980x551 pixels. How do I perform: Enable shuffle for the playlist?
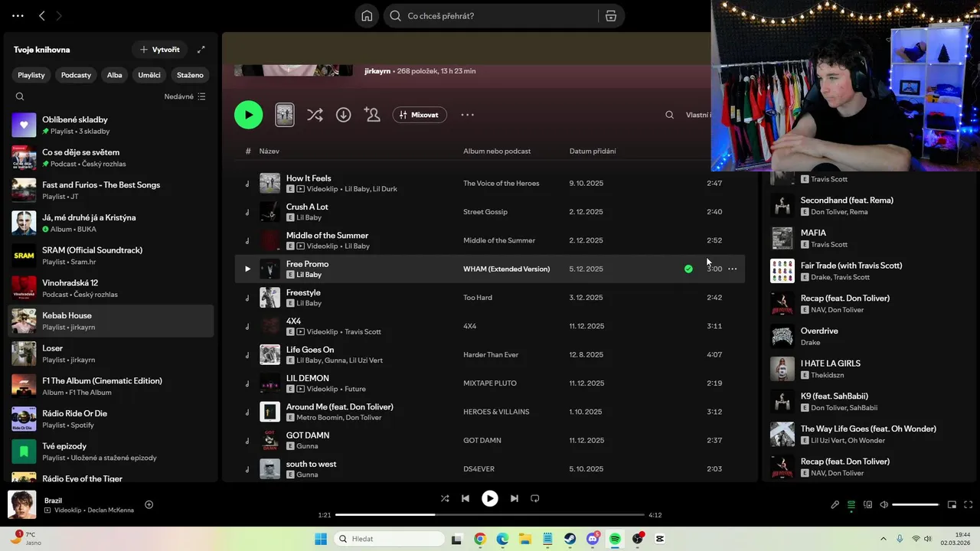315,115
